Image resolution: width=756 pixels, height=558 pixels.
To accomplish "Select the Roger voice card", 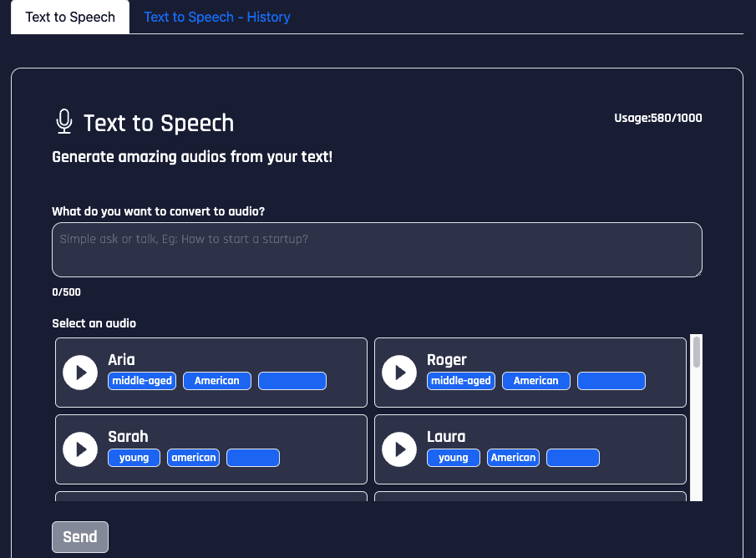I will click(530, 373).
